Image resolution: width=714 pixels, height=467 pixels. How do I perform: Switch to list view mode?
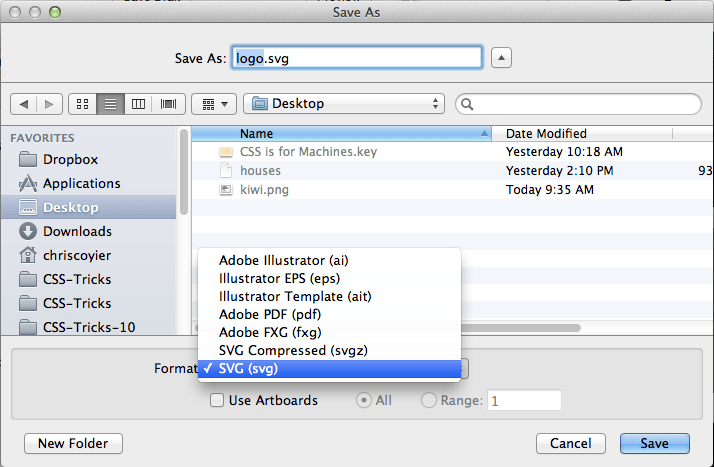pos(111,104)
